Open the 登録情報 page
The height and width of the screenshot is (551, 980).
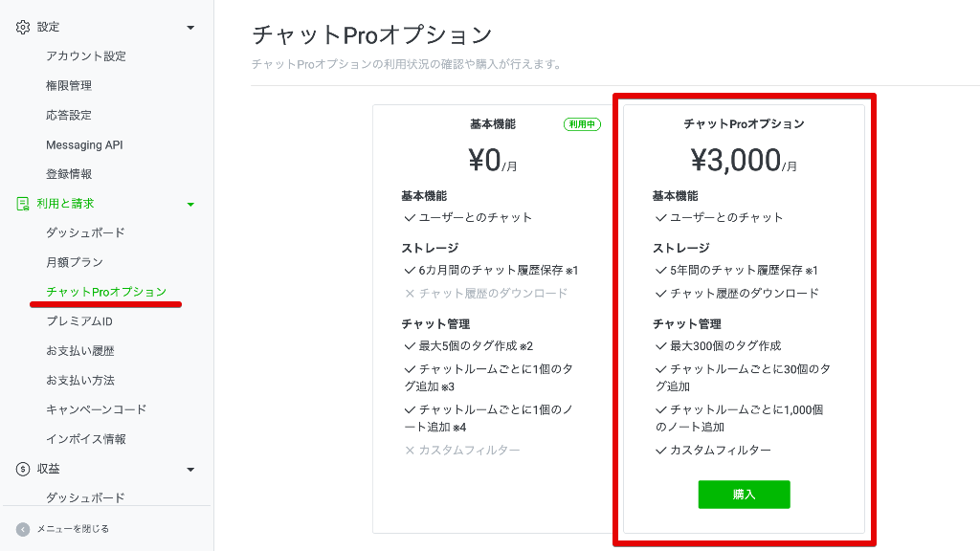coord(67,173)
